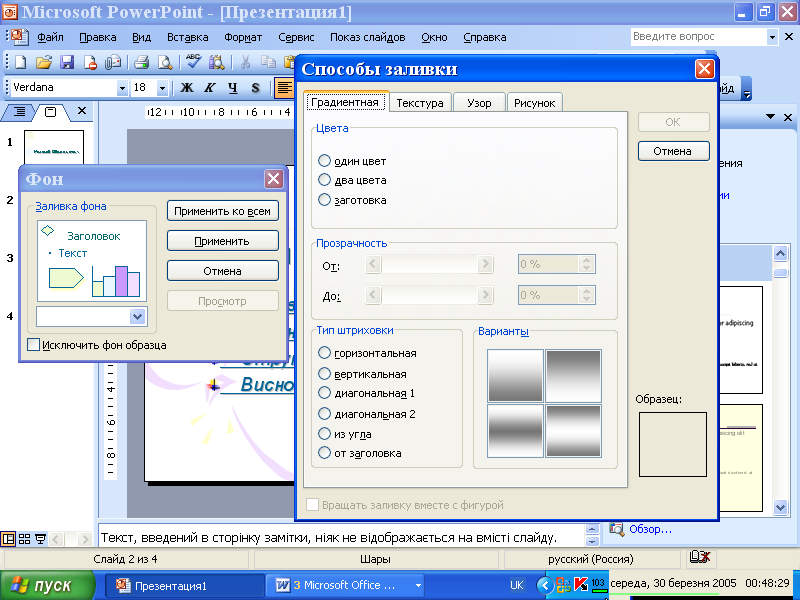Click 'Применить ко всем' button

tap(222, 211)
